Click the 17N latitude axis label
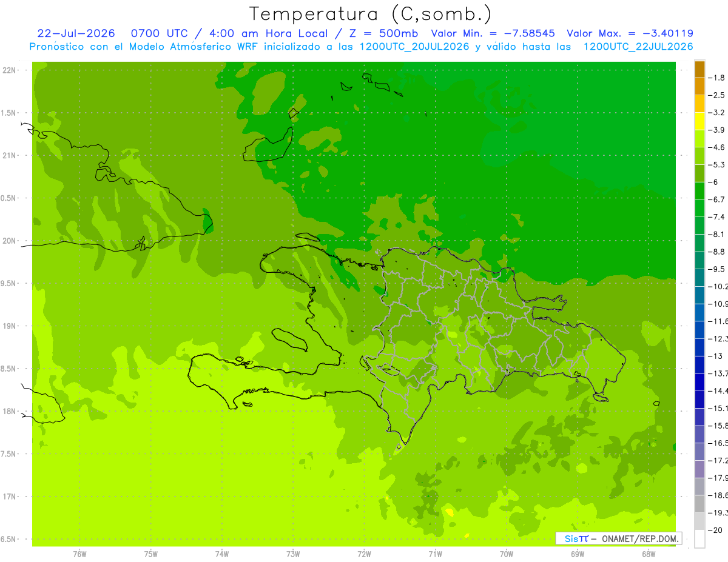 coord(10,497)
